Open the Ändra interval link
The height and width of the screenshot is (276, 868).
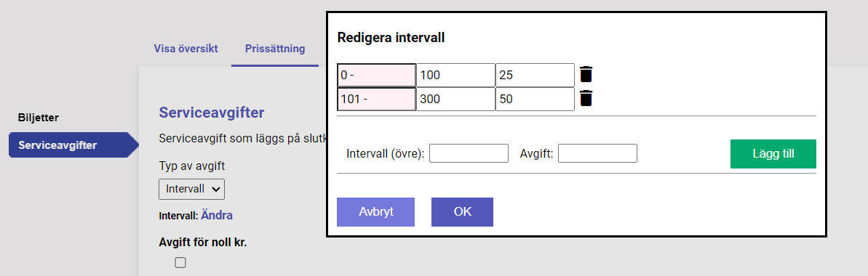pyautogui.click(x=216, y=216)
